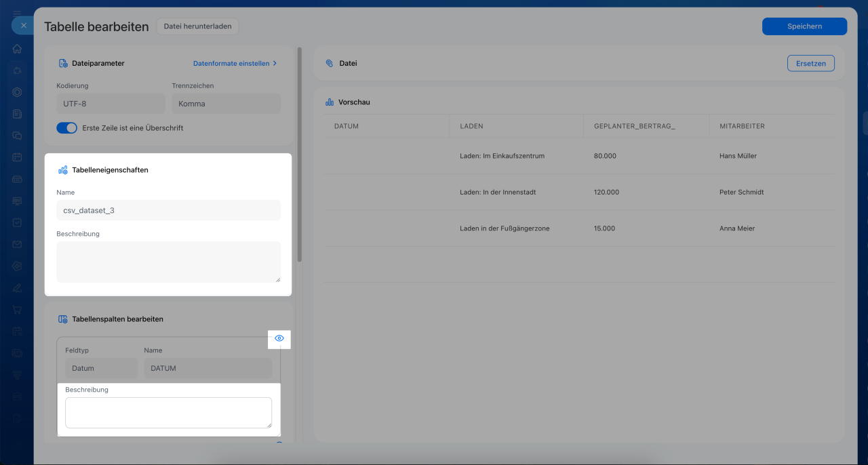
Task: Open the Trennzeichen Komma dropdown
Action: (226, 104)
